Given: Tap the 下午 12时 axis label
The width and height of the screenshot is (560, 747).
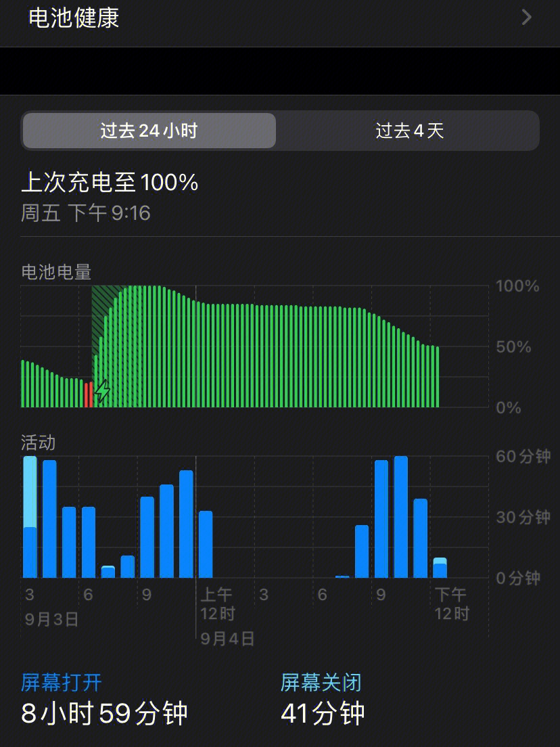Looking at the screenshot, I should (x=452, y=604).
